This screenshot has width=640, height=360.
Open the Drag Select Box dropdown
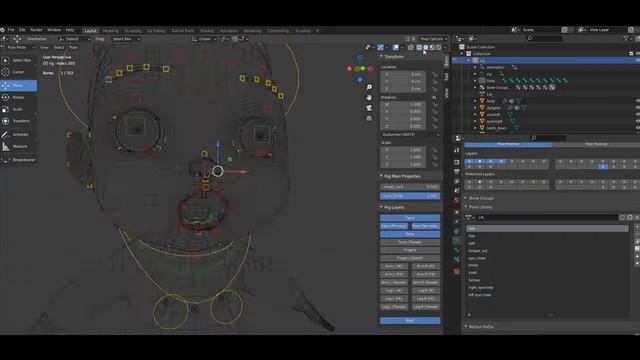125,39
